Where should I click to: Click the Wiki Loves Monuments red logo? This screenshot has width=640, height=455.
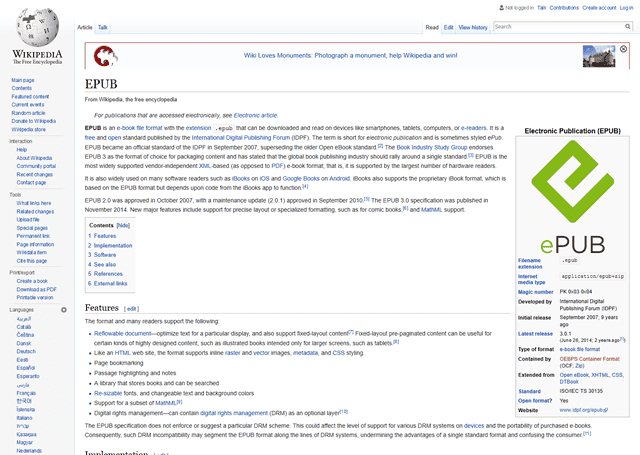[x=105, y=56]
